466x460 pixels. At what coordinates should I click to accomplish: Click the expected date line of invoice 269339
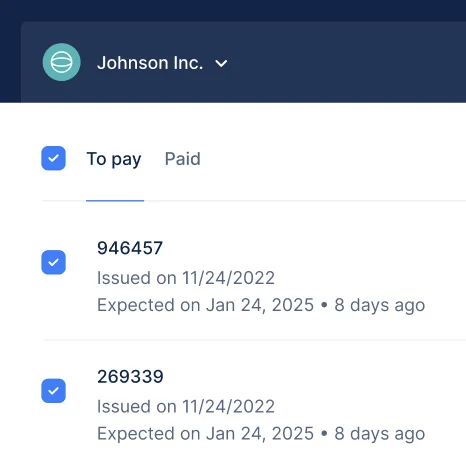[x=261, y=434]
